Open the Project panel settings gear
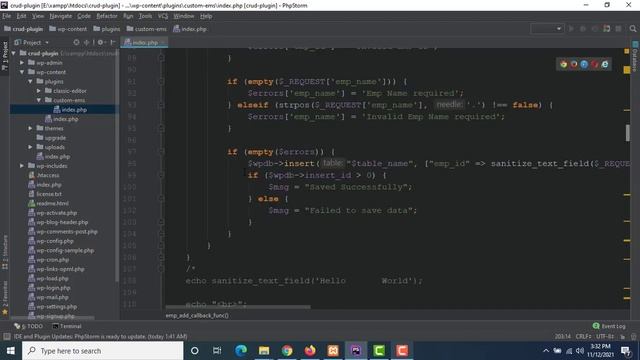640x360 pixels. click(100, 42)
